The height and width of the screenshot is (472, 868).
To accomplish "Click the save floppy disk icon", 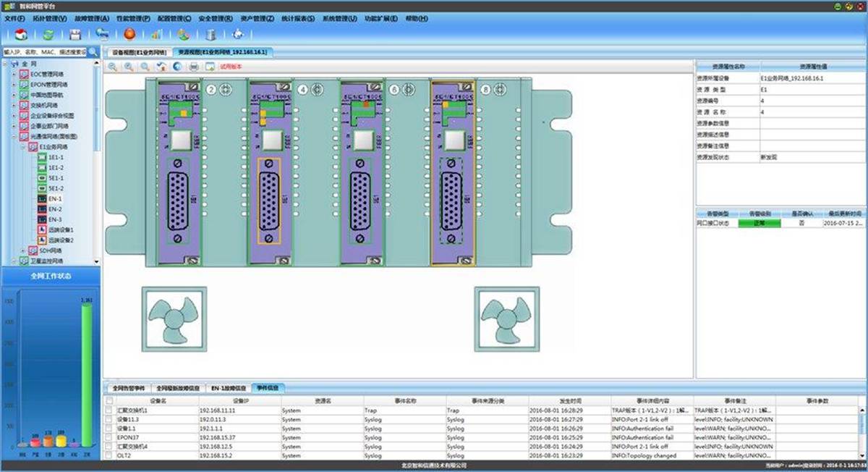I will (x=75, y=34).
